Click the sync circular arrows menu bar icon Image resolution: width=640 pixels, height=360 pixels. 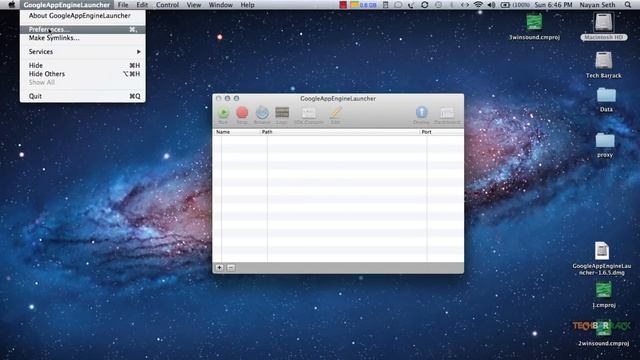pos(424,5)
